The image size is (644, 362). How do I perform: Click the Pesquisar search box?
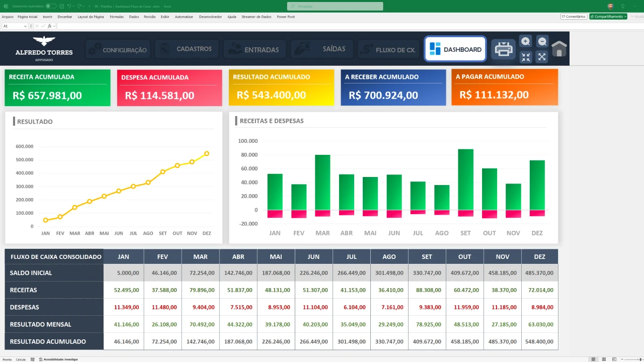335,7
